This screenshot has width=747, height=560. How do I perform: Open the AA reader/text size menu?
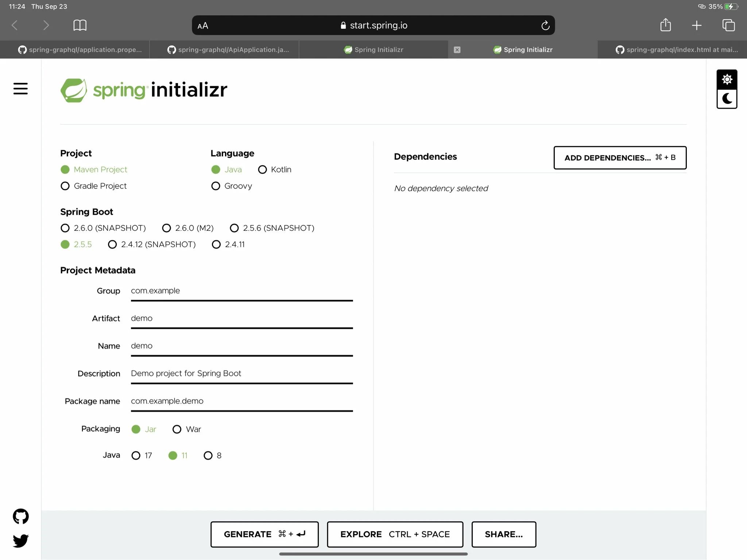203,26
